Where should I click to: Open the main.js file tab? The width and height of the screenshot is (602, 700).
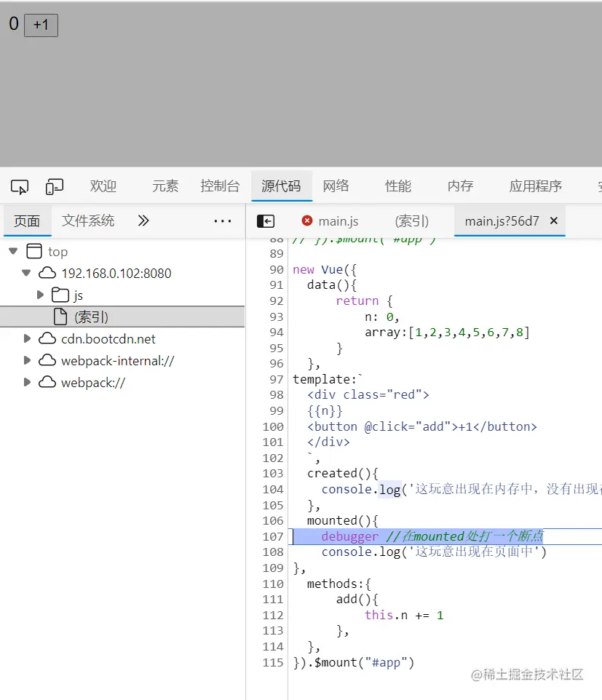[338, 221]
